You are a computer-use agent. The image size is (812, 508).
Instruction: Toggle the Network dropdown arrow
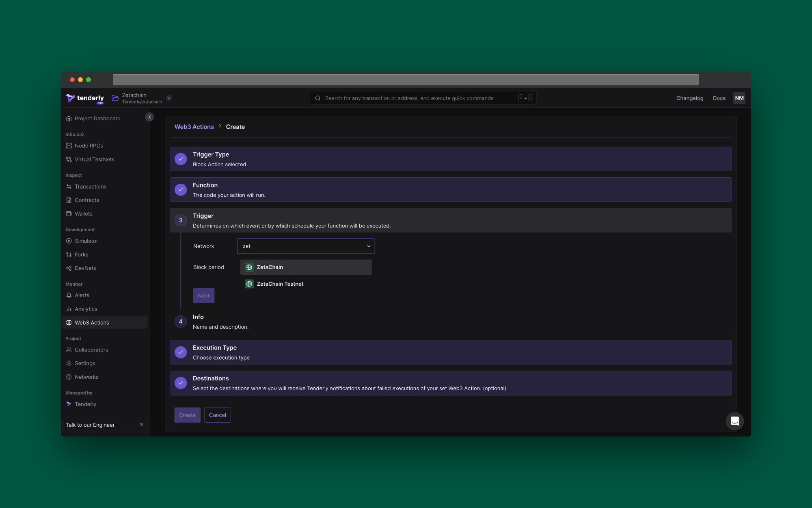369,246
